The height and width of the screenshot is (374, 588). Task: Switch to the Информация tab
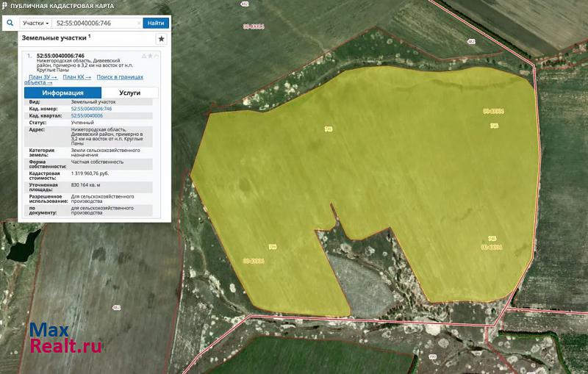pos(62,93)
